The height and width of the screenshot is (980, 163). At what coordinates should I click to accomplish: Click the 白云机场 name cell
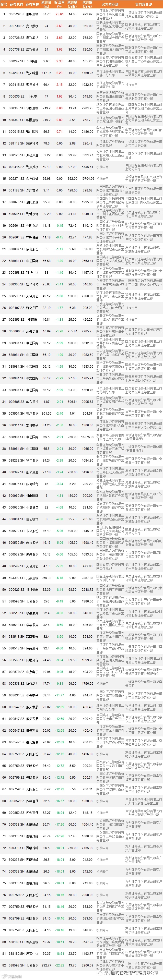[32, 520]
